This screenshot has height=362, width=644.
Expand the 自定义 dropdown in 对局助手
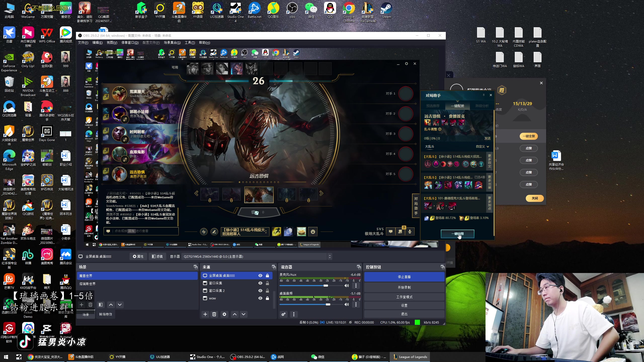click(482, 147)
